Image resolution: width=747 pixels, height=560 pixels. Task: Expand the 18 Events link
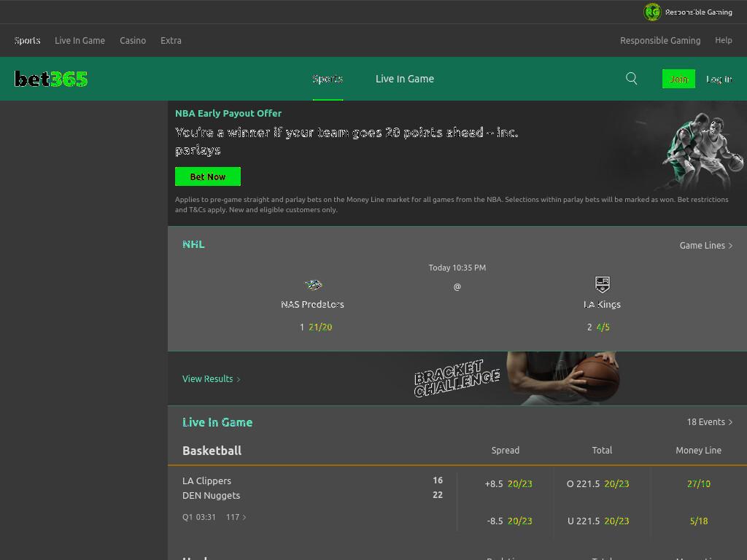[709, 422]
